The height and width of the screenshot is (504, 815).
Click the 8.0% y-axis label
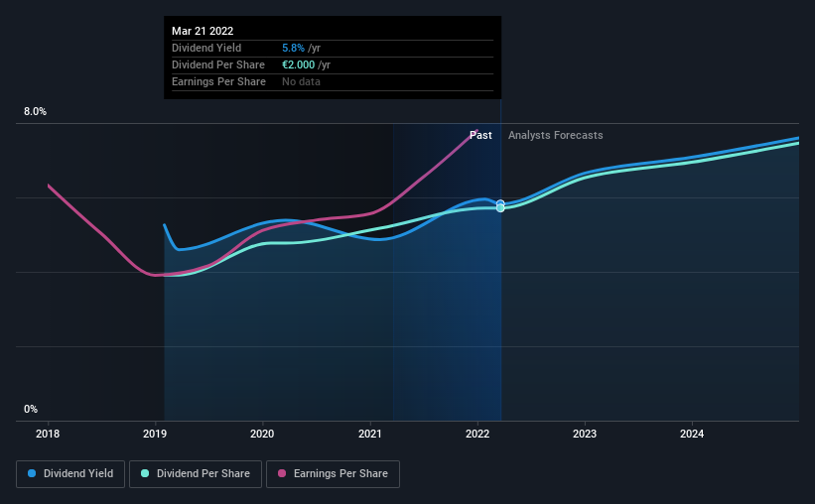[x=35, y=111]
